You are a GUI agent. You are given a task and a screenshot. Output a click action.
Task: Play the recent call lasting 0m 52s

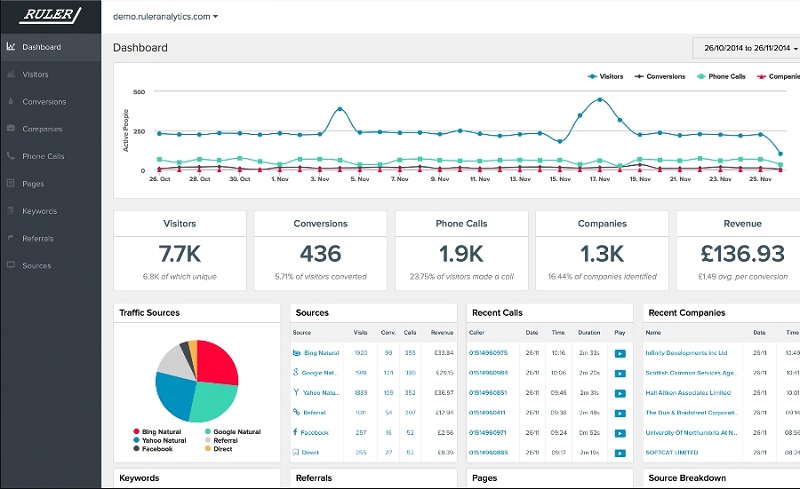tap(620, 433)
